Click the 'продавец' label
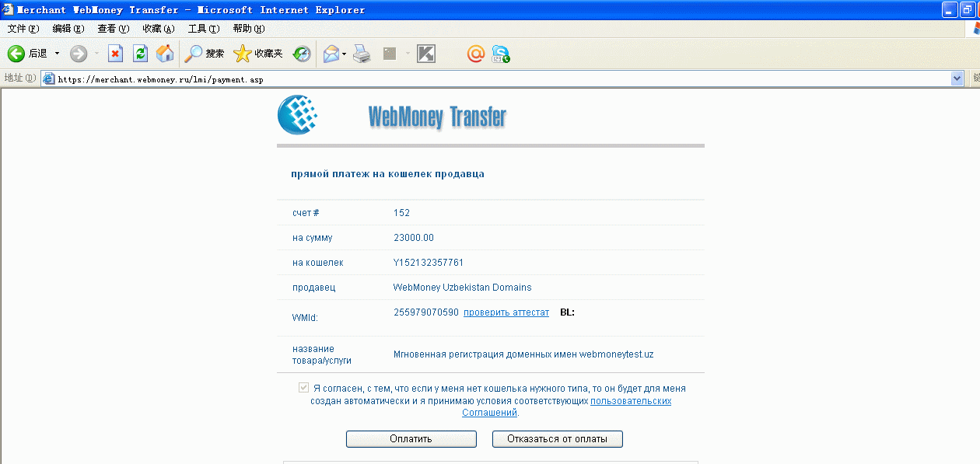Viewport: 980px width, 464px height. click(314, 288)
